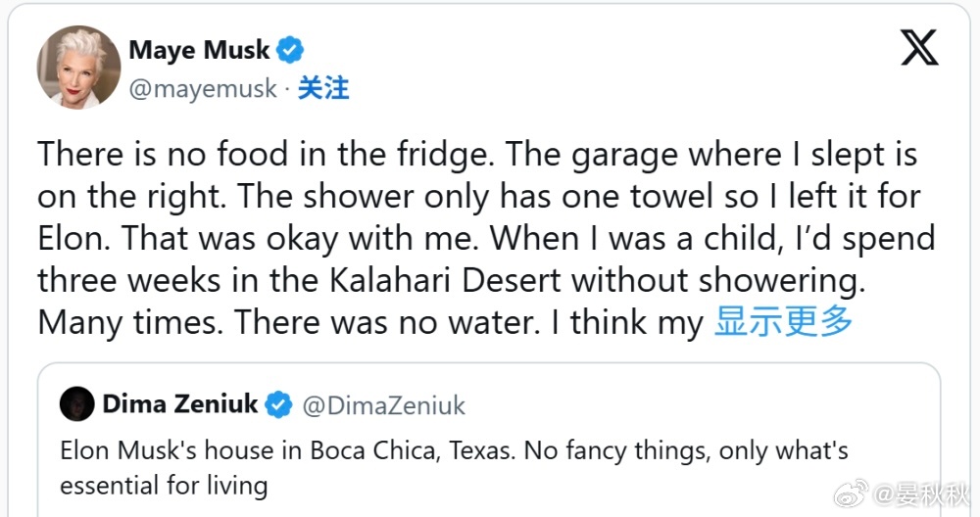Click Maye Musk's blue verified badge

coord(292,49)
